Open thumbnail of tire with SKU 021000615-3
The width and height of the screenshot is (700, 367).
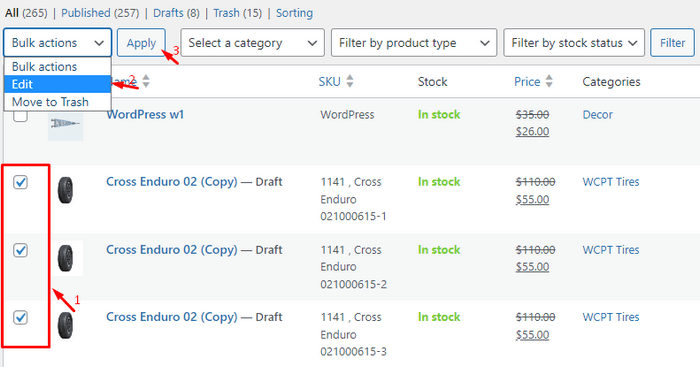[x=65, y=325]
